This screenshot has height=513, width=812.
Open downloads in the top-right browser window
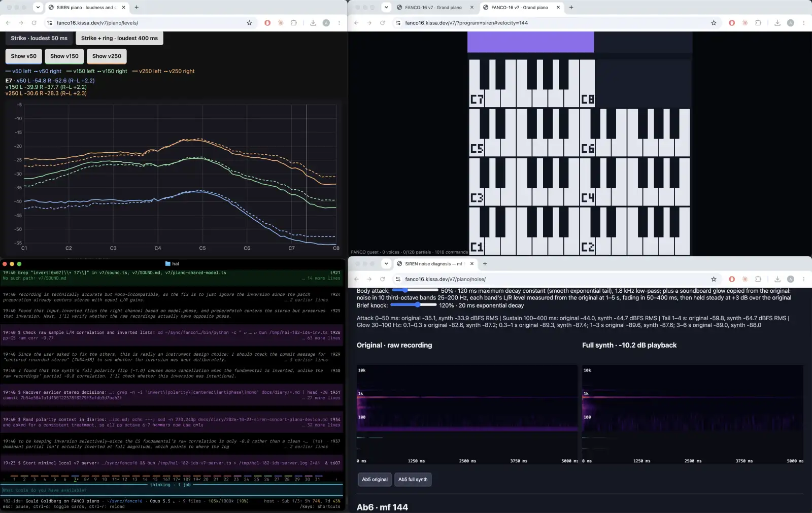coord(777,23)
